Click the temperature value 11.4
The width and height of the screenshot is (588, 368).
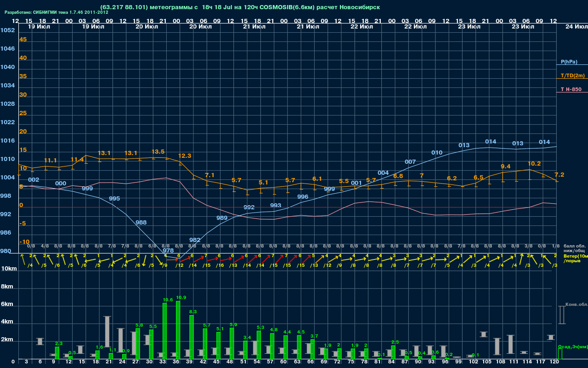coord(77,160)
